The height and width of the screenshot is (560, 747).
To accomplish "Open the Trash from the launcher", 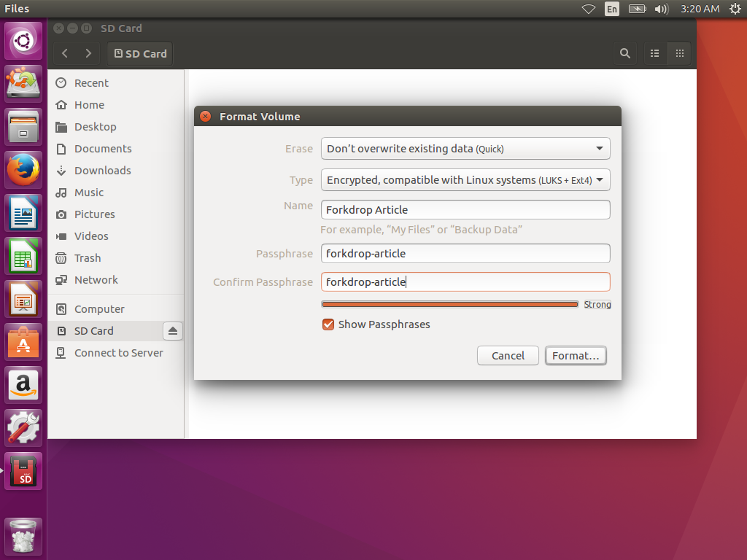I will pyautogui.click(x=23, y=537).
